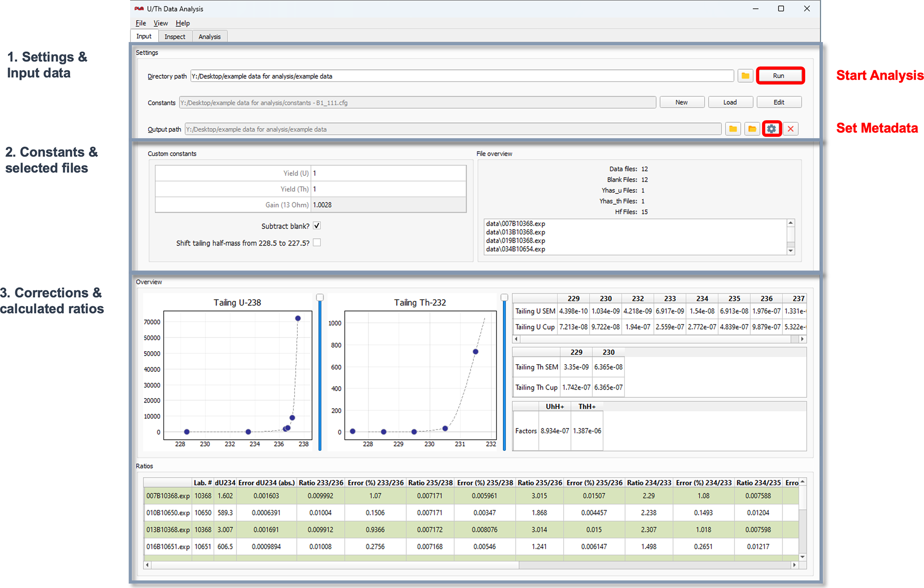Open the File menu
The height and width of the screenshot is (588, 924).
140,23
